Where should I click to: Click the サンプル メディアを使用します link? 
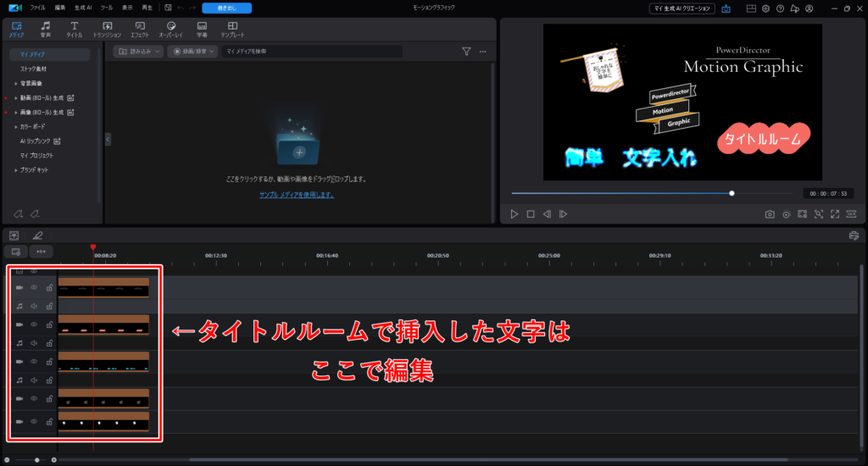click(x=297, y=195)
